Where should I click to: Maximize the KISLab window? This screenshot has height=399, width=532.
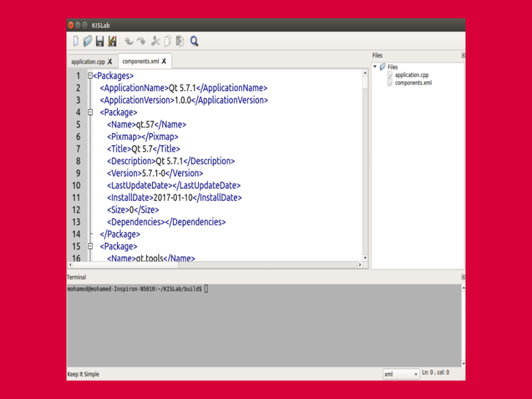click(x=85, y=25)
